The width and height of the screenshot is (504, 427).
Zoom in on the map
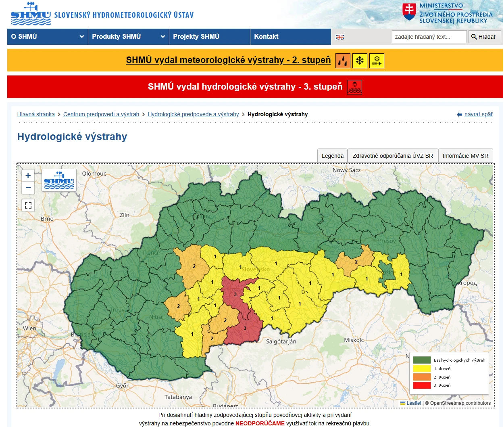coord(28,176)
